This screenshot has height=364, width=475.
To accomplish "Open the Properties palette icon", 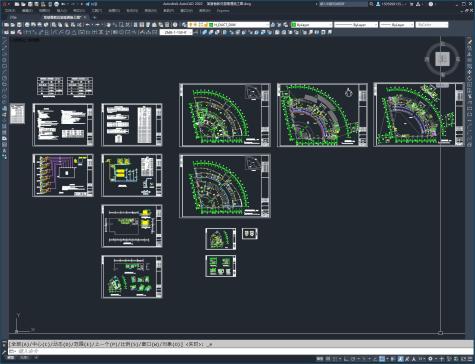I will pyautogui.click(x=136, y=25).
